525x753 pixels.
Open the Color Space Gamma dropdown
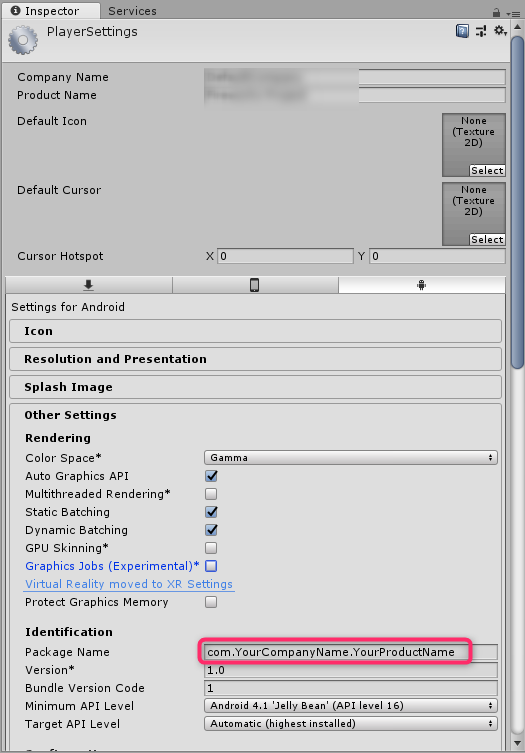[351, 458]
